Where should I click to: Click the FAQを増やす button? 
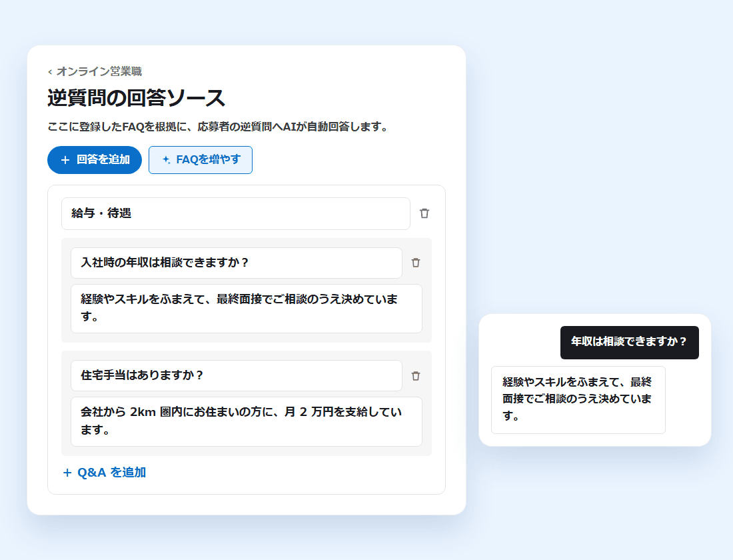coord(201,160)
